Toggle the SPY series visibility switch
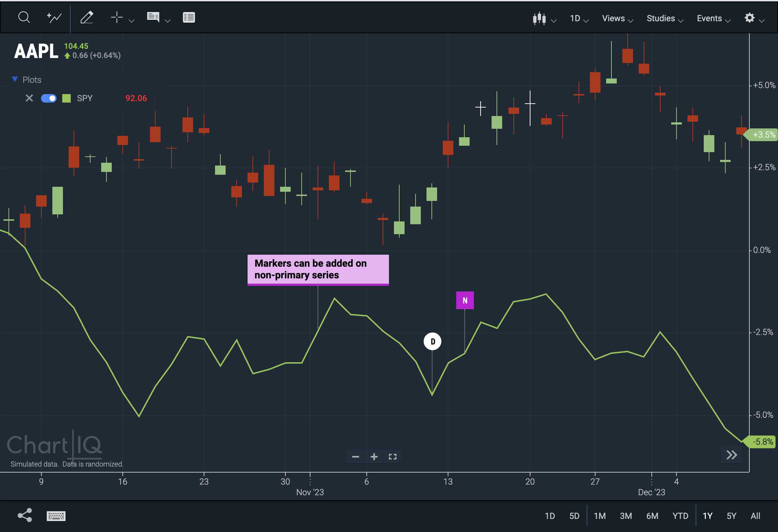The height and width of the screenshot is (532, 778). tap(49, 98)
